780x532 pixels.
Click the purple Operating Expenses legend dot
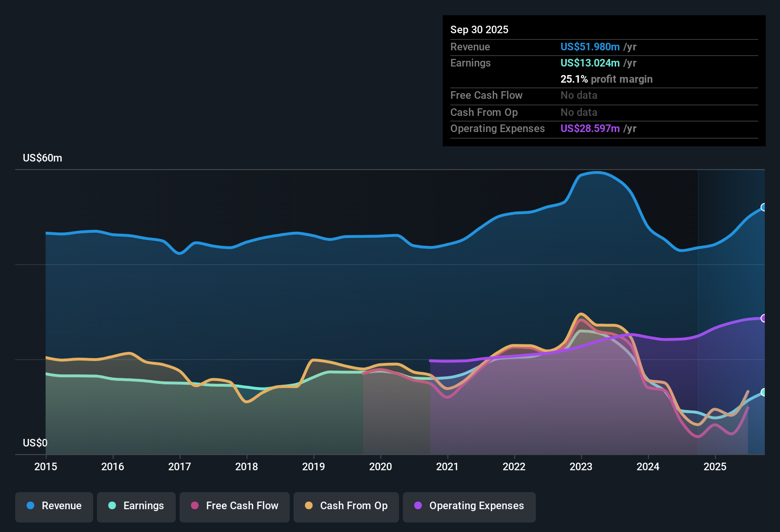pyautogui.click(x=418, y=505)
